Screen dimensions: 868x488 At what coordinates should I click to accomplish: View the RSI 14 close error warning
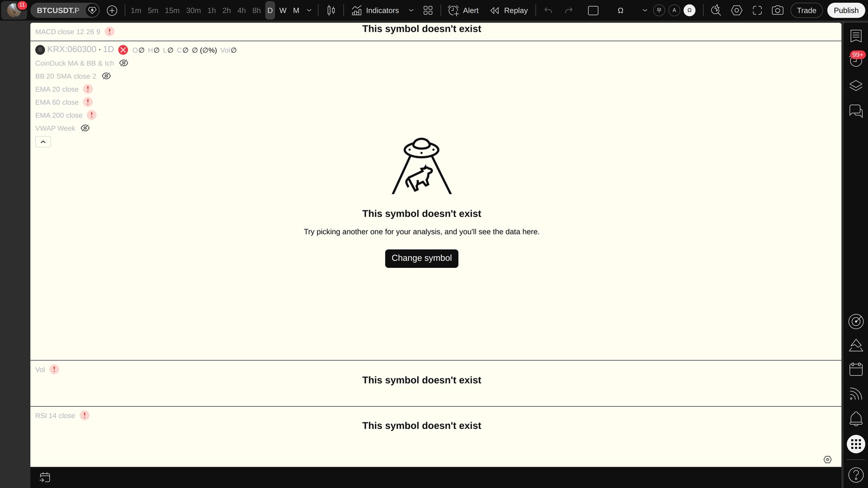85,415
